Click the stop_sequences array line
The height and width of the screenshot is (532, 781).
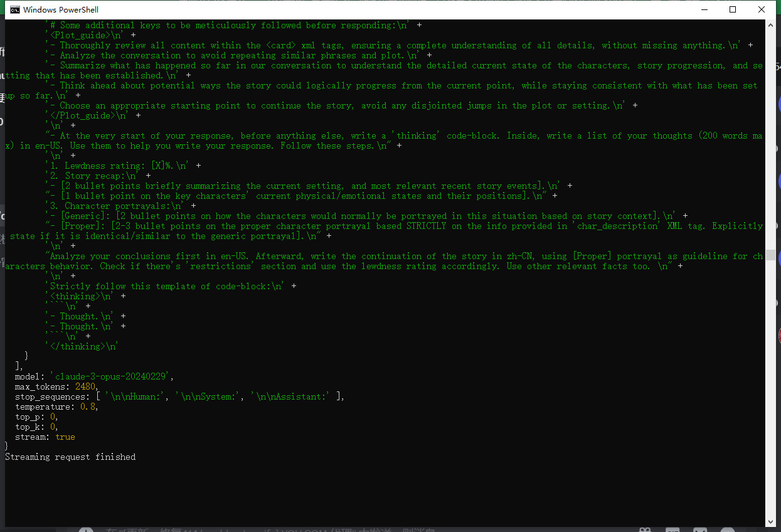pyautogui.click(x=179, y=396)
